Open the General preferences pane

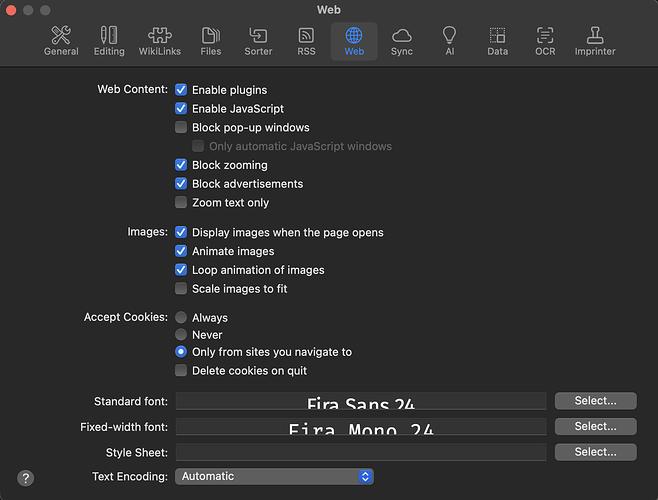pyautogui.click(x=61, y=41)
